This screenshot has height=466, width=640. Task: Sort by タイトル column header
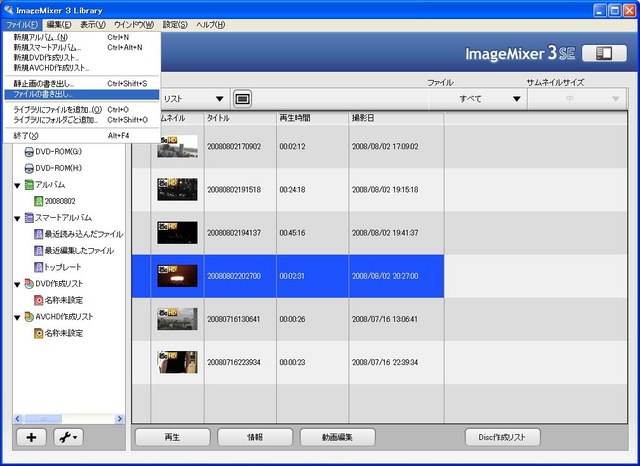(240, 118)
